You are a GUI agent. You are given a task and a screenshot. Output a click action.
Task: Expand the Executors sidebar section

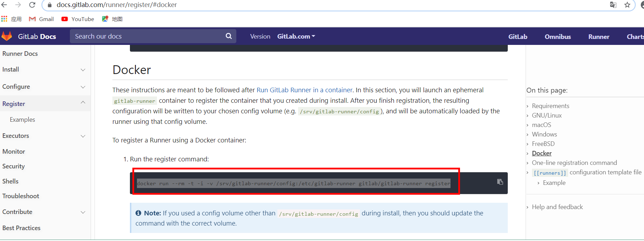[x=83, y=136]
